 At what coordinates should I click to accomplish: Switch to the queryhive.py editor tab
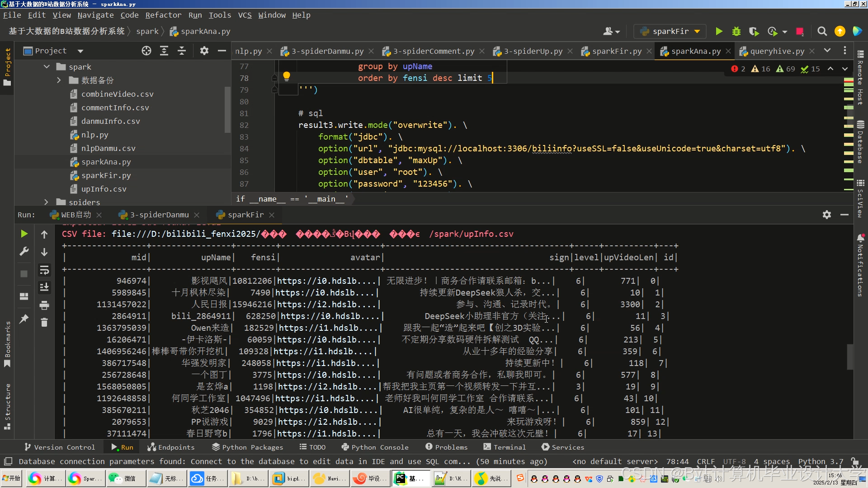coord(777,51)
